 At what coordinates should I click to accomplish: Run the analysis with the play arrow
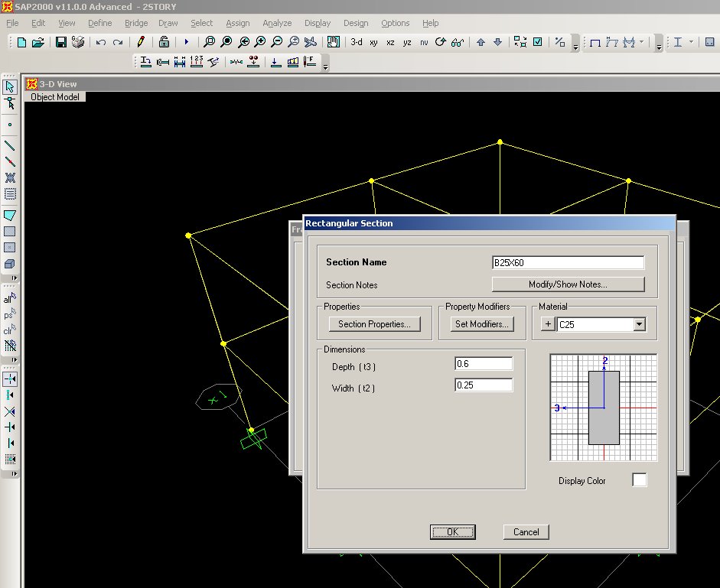point(187,42)
